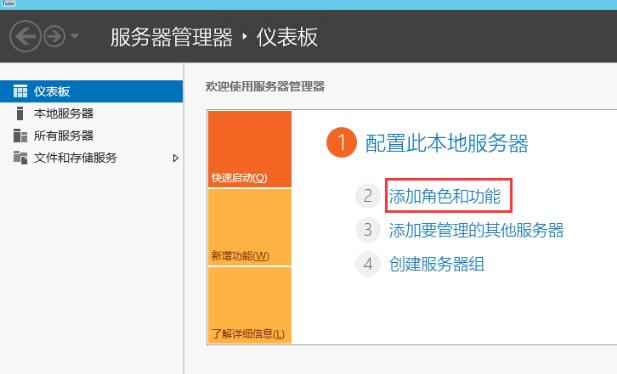Click the 仪表板 breadcrumb title in header

coord(287,37)
